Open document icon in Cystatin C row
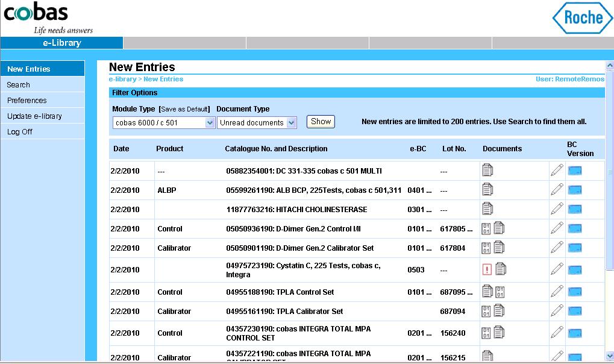The image size is (614, 364). pos(501,269)
